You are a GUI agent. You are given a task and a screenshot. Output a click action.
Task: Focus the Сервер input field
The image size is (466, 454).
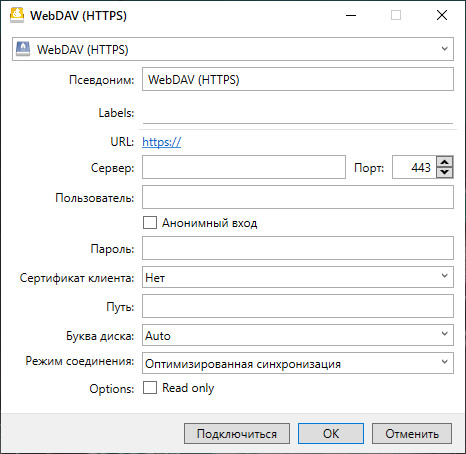coord(244,167)
